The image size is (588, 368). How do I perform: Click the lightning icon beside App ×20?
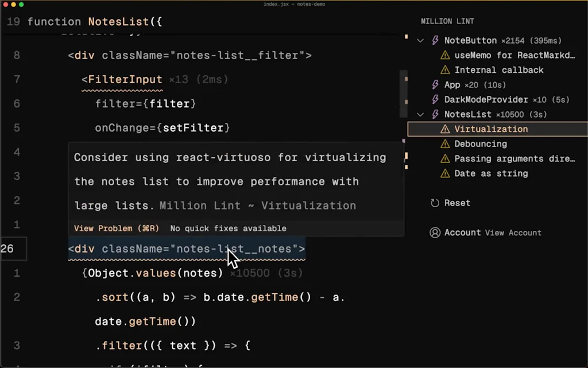[435, 84]
